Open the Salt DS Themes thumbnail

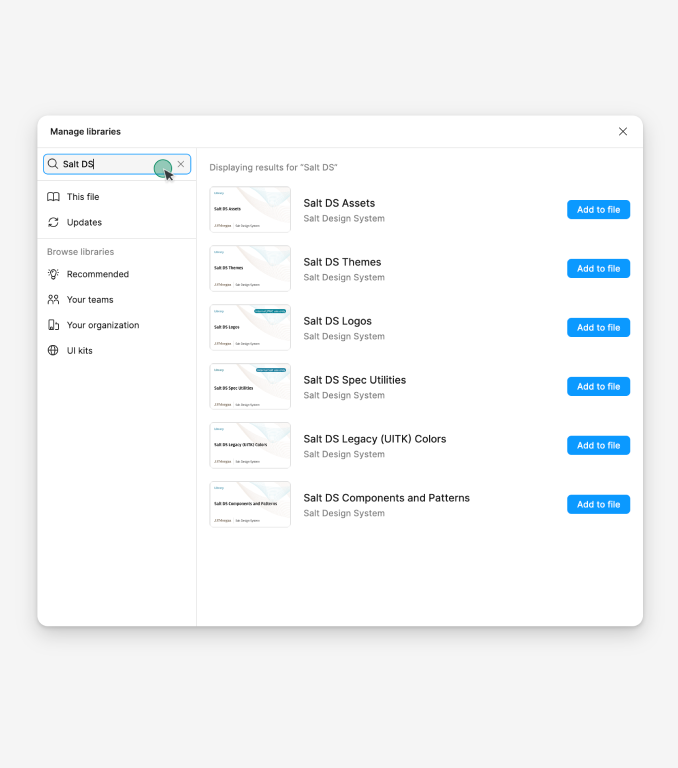[250, 268]
